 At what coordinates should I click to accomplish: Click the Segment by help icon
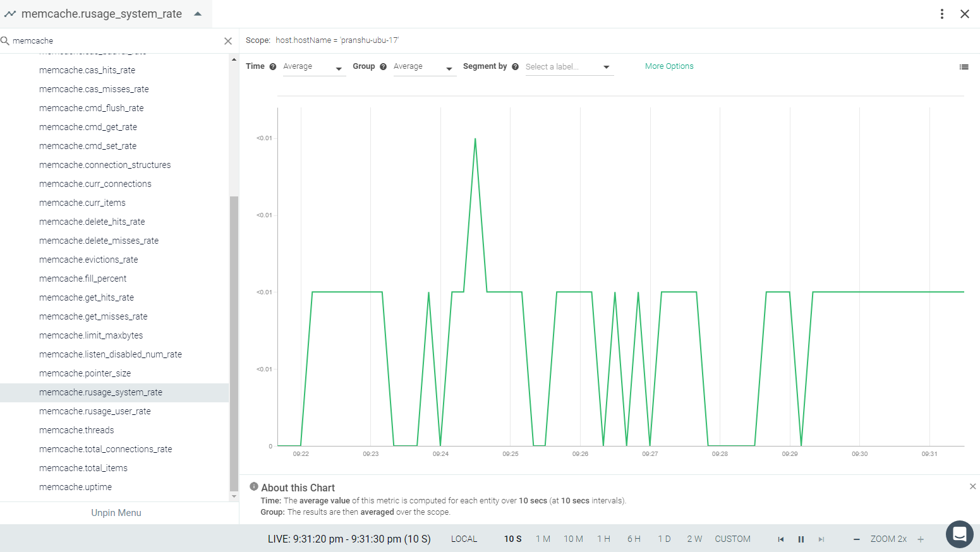pos(515,67)
